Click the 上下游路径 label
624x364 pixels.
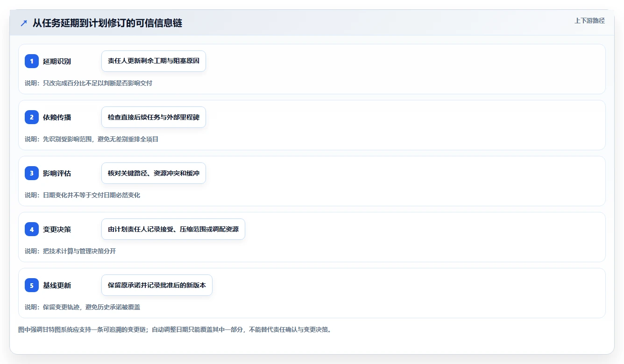(x=589, y=21)
